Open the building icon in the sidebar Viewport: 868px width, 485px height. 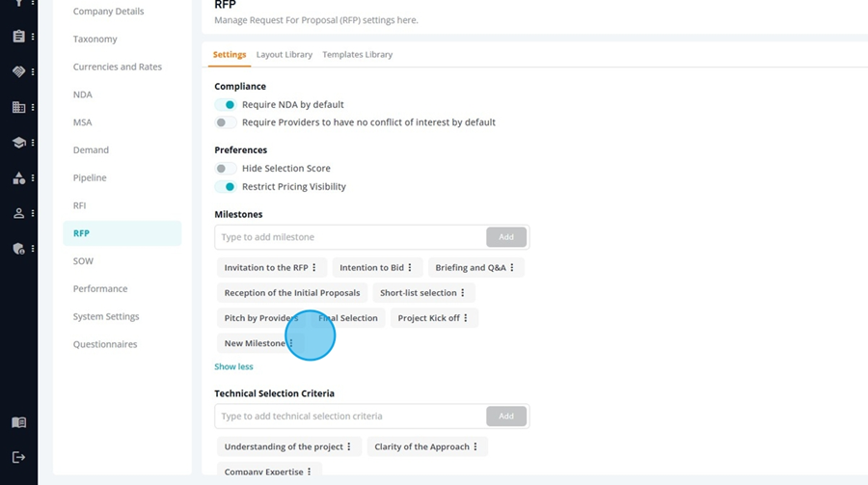(19, 107)
